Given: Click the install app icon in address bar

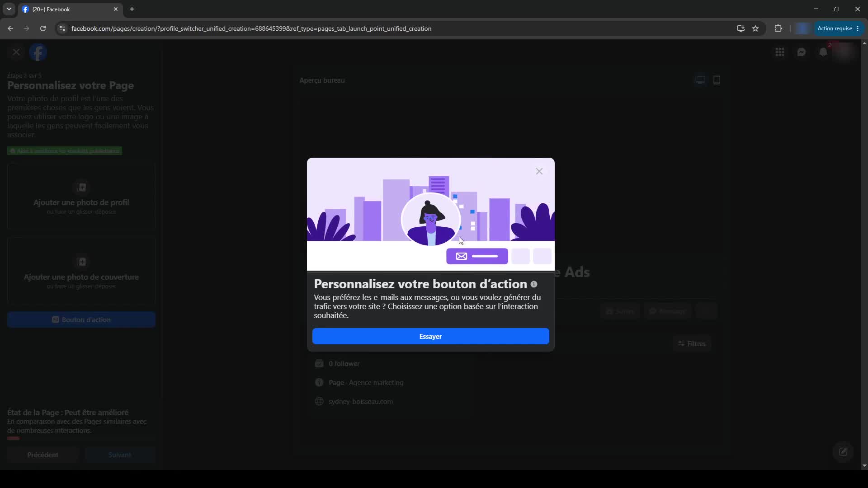Looking at the screenshot, I should click(741, 28).
